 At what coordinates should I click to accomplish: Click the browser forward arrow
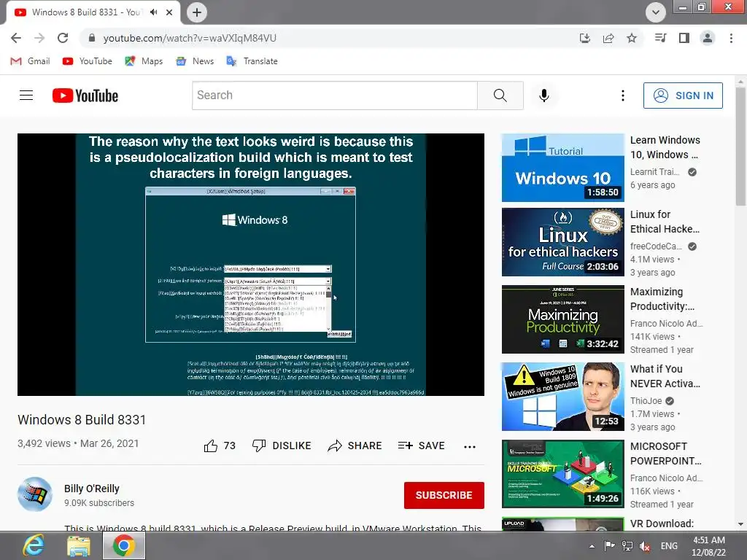[x=39, y=38]
